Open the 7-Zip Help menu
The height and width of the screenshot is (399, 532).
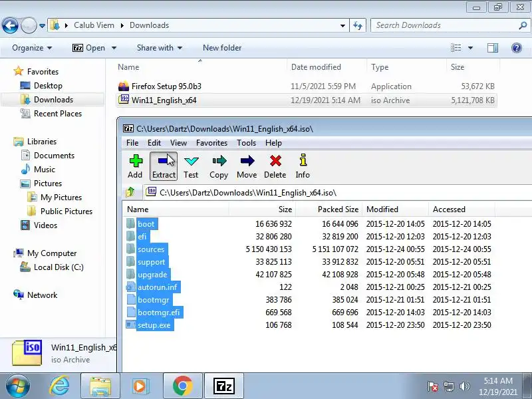(273, 143)
